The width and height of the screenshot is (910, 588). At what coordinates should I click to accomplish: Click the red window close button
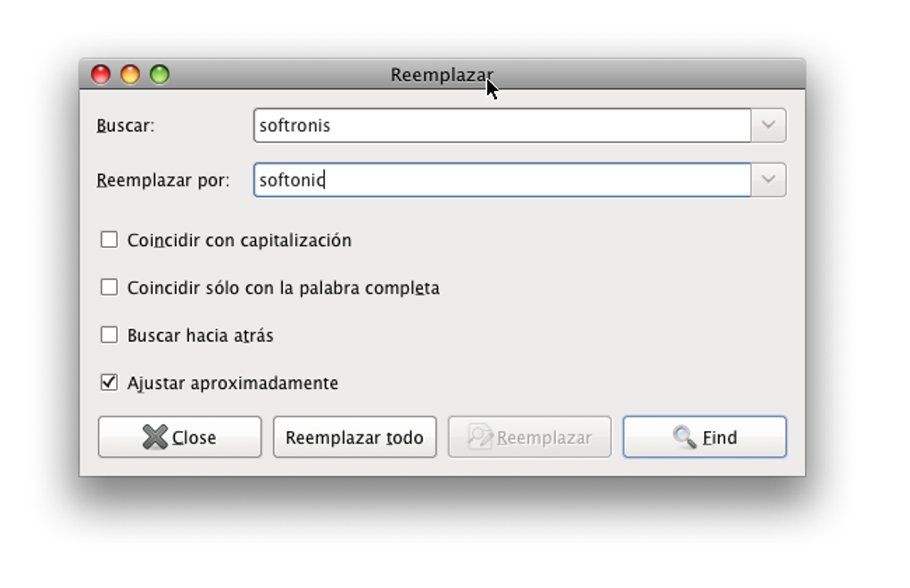tap(101, 75)
